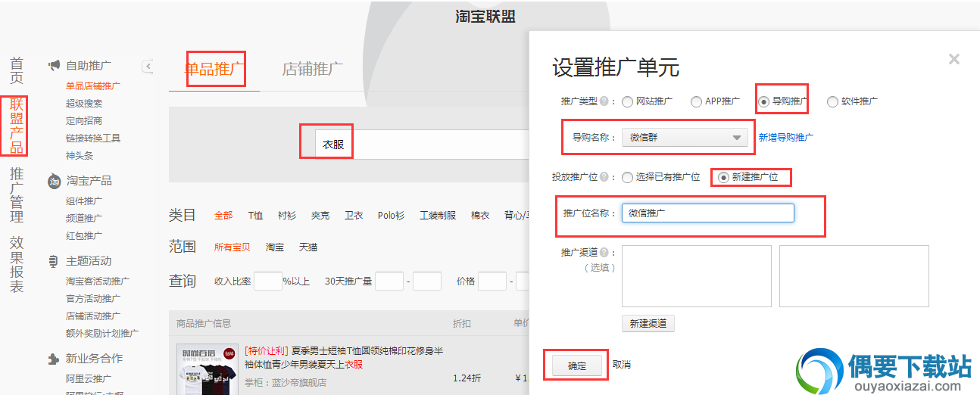Screen dimensions: 980x395
Task: Click the 新建渠道 button
Action: [648, 323]
